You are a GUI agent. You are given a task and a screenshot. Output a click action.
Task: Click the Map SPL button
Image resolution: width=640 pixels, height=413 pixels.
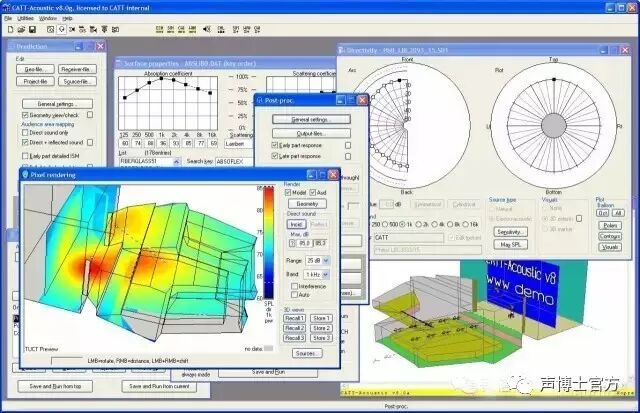point(510,244)
